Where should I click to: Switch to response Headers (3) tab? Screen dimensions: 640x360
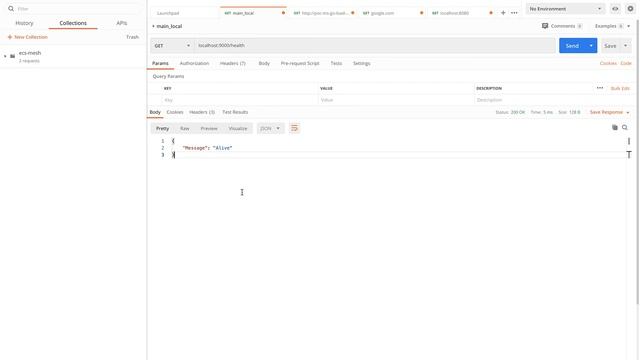tap(202, 112)
